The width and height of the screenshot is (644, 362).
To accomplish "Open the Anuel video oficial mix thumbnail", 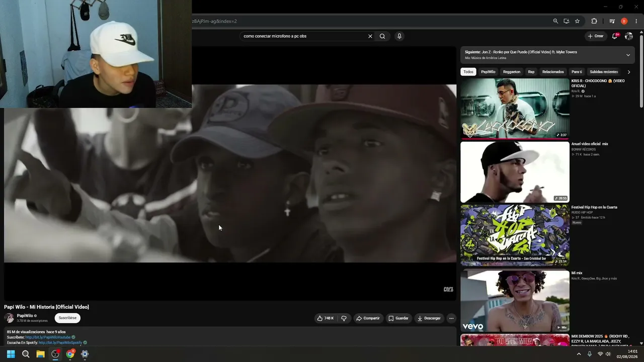I will tap(515, 172).
